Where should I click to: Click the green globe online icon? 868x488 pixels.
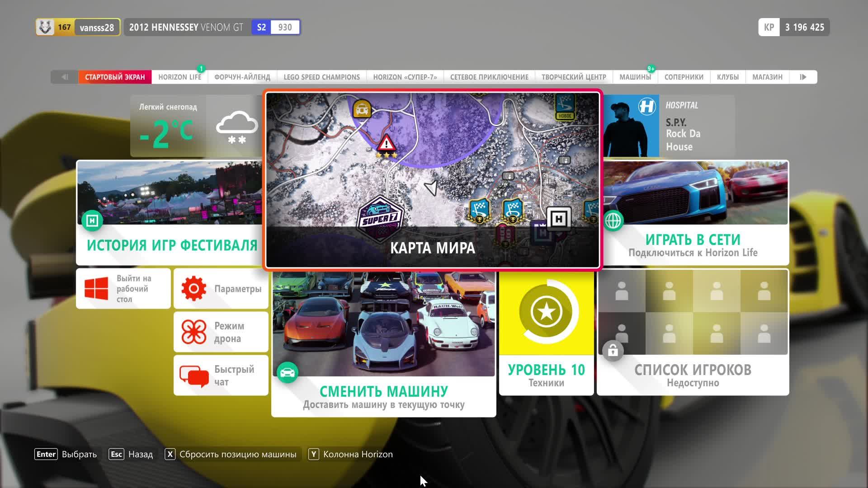pos(613,221)
